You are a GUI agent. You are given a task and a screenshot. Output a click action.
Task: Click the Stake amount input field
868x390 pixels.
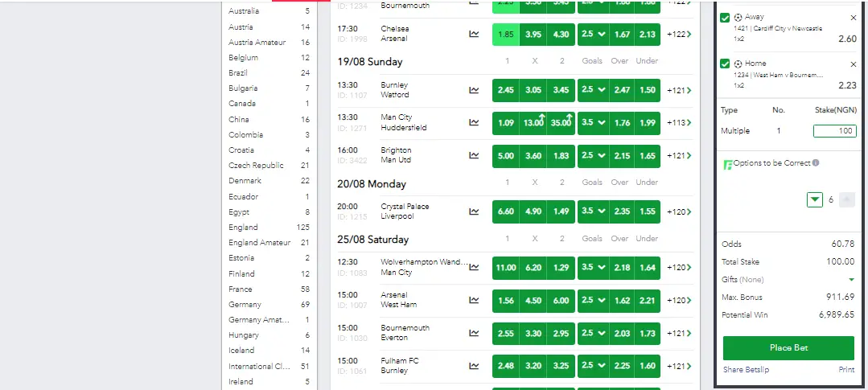(833, 131)
